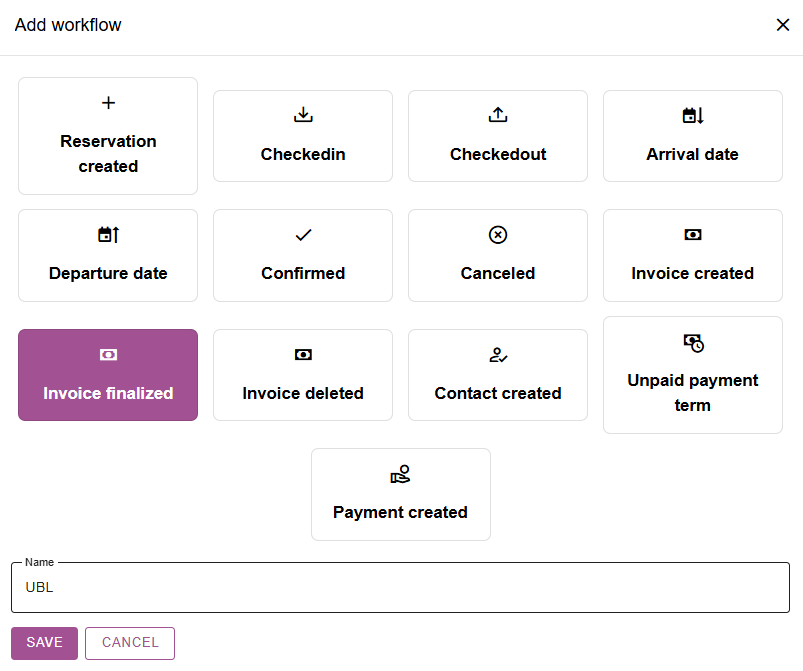
Task: Click the Canceled circled X icon
Action: (498, 235)
